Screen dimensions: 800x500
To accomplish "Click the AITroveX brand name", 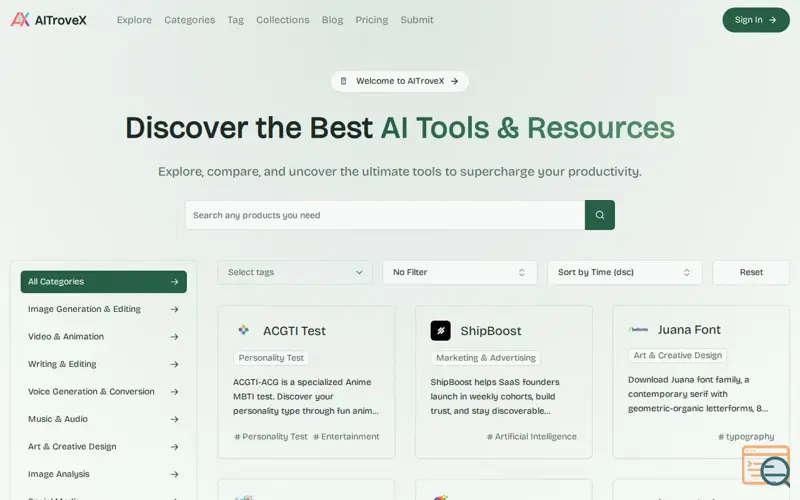I will point(61,20).
